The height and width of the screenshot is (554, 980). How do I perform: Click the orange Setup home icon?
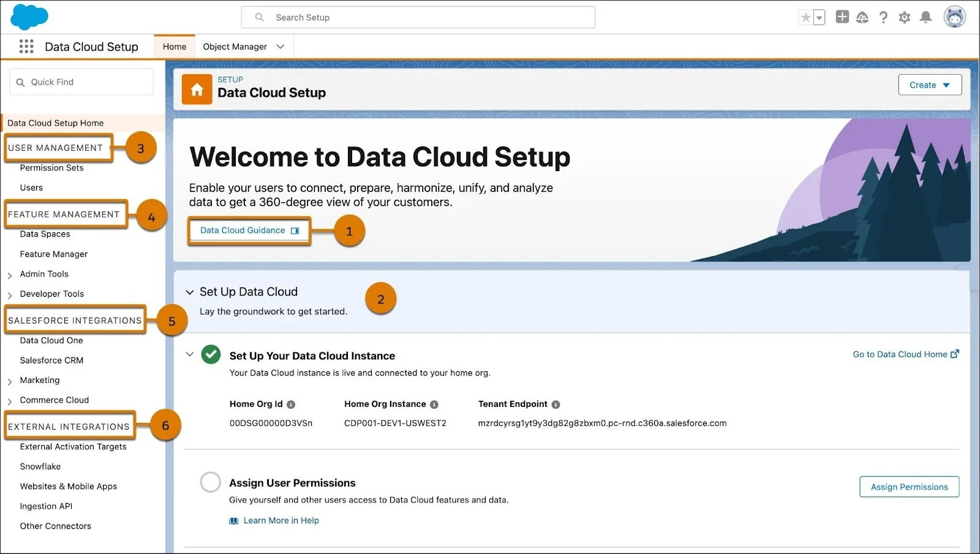(x=197, y=89)
